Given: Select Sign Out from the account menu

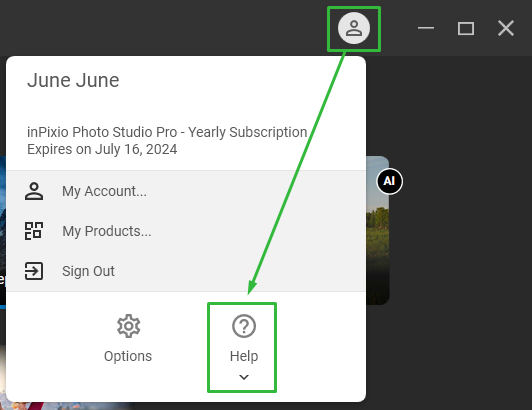Looking at the screenshot, I should click(186, 271).
